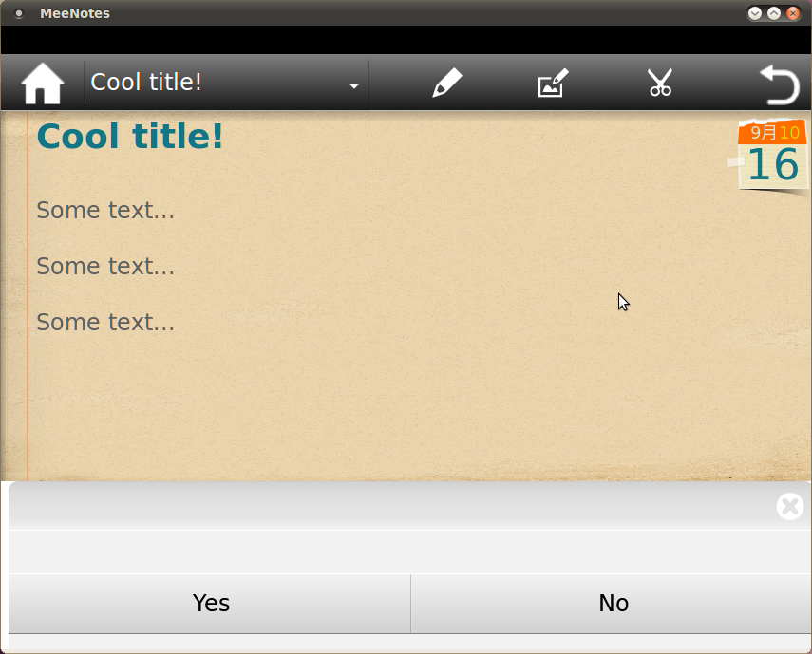This screenshot has height=654, width=812.
Task: Place cursor in first 'Some text...' line
Action: click(x=105, y=210)
